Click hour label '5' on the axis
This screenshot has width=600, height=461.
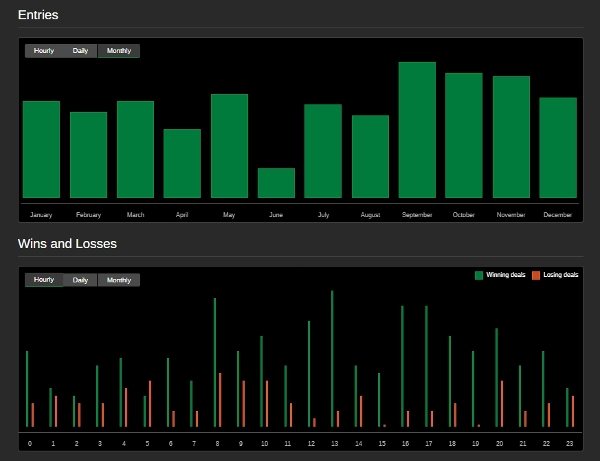(x=147, y=443)
